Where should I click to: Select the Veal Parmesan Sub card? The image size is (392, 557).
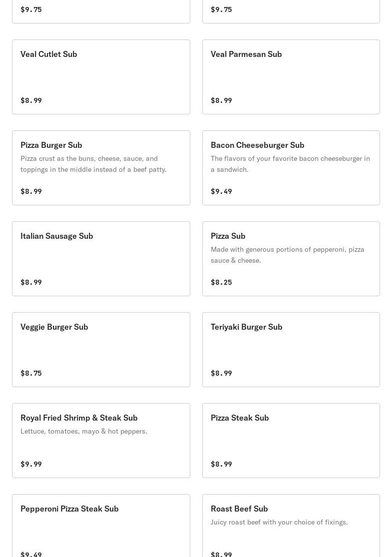(291, 77)
